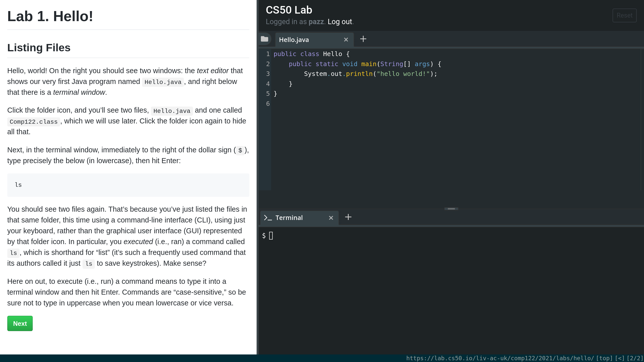The width and height of the screenshot is (644, 362).
Task: Grab the editor-terminal divider handle
Action: pos(451,209)
